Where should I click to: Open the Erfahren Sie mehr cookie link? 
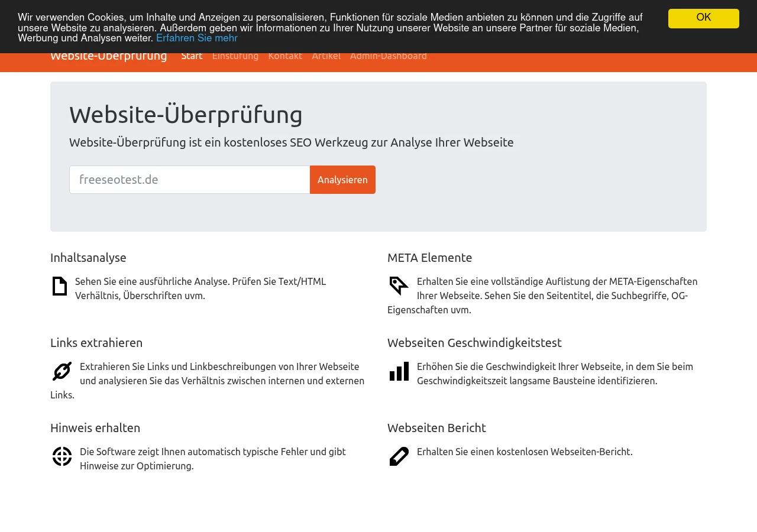(197, 38)
